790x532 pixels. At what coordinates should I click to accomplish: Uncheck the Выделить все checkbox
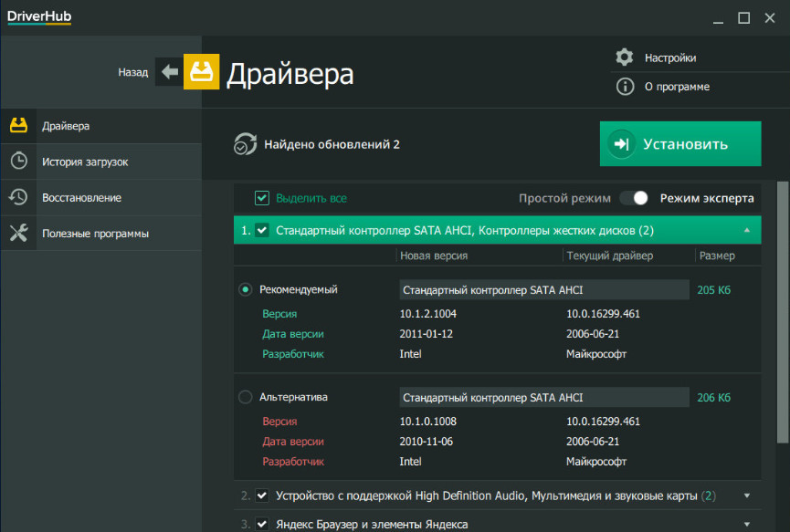coord(262,198)
